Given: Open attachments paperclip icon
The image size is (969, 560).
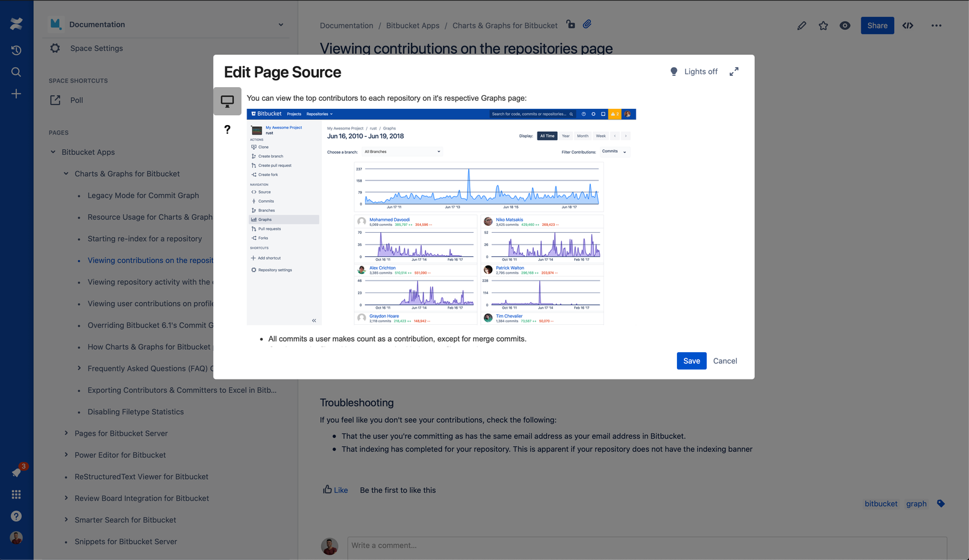Looking at the screenshot, I should (587, 24).
